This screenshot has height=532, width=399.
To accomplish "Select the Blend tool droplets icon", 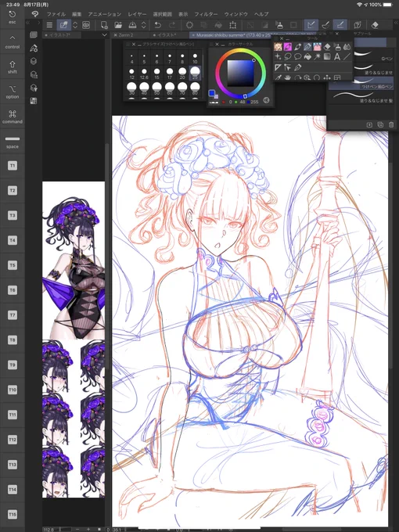I will [347, 47].
